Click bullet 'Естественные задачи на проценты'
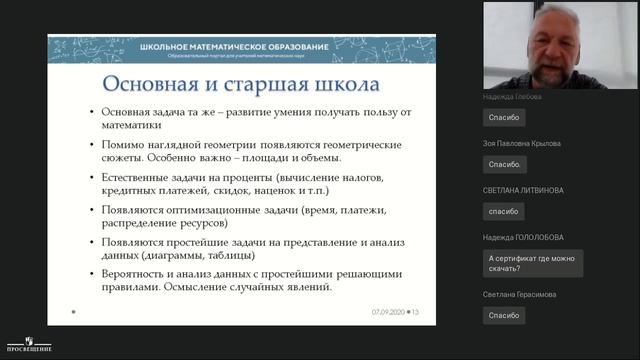 (242, 184)
